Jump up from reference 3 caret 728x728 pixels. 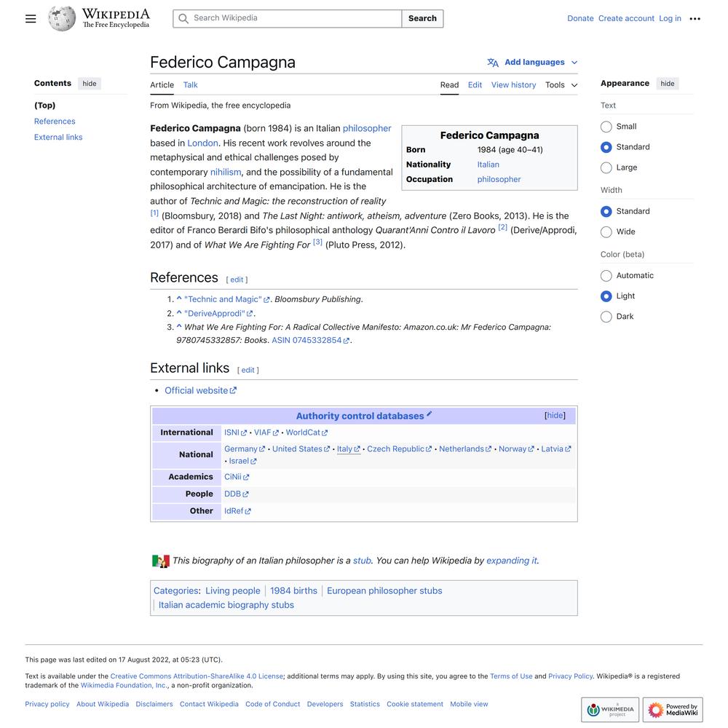(179, 326)
